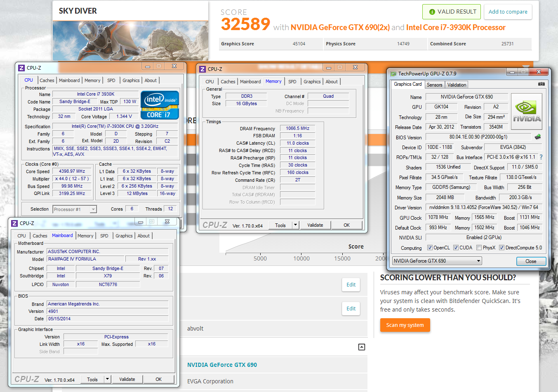Click the BIOS save icon in GPU-Z
Screen dimensions: 558x392
[x=538, y=137]
